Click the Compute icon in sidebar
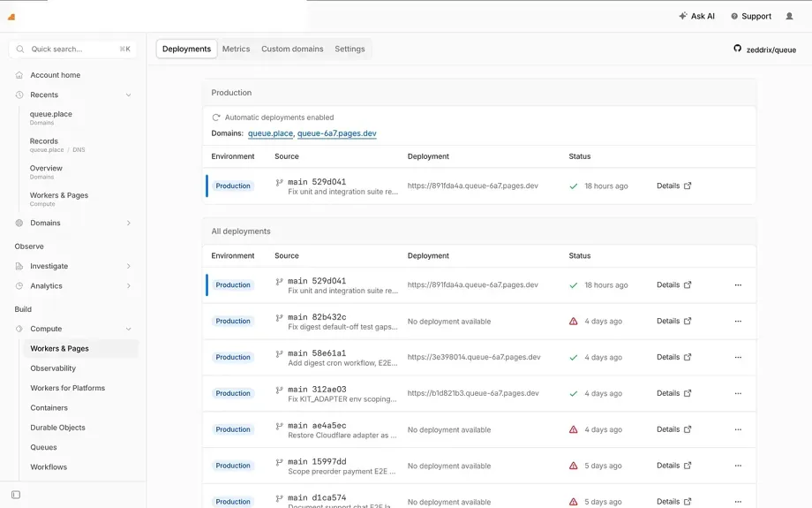 click(19, 329)
